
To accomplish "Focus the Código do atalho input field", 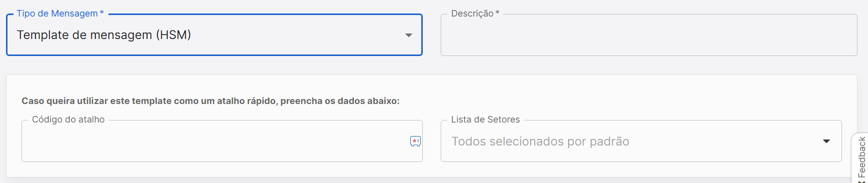I will tap(222, 141).
